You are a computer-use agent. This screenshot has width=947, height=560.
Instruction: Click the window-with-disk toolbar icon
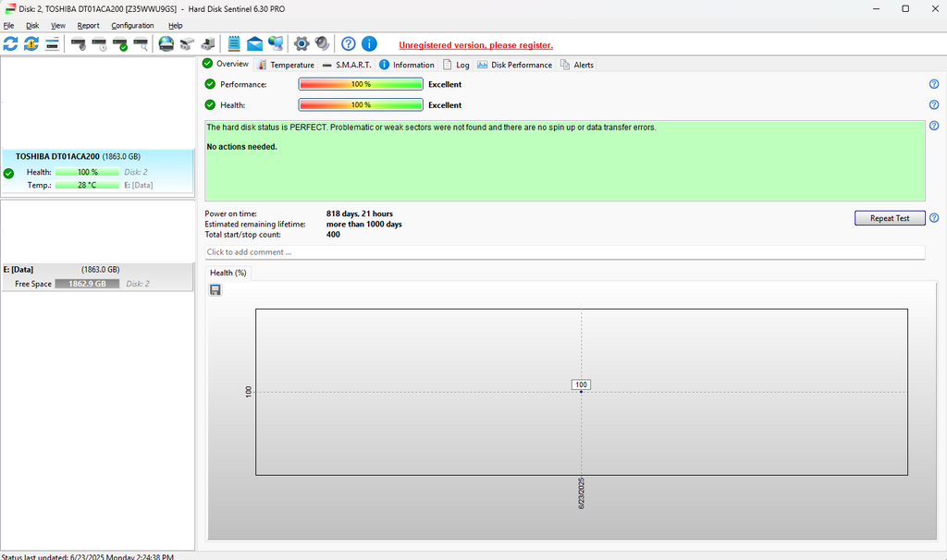pos(53,43)
